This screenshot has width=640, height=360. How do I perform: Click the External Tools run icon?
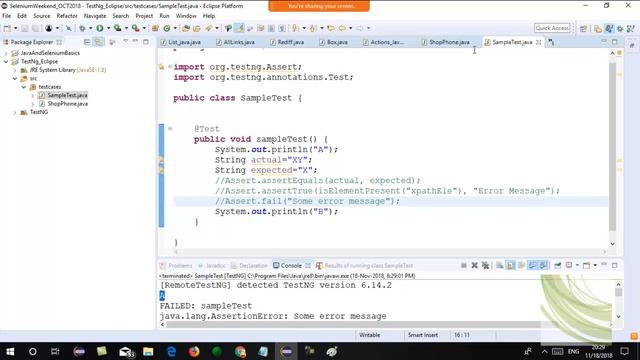point(136,28)
